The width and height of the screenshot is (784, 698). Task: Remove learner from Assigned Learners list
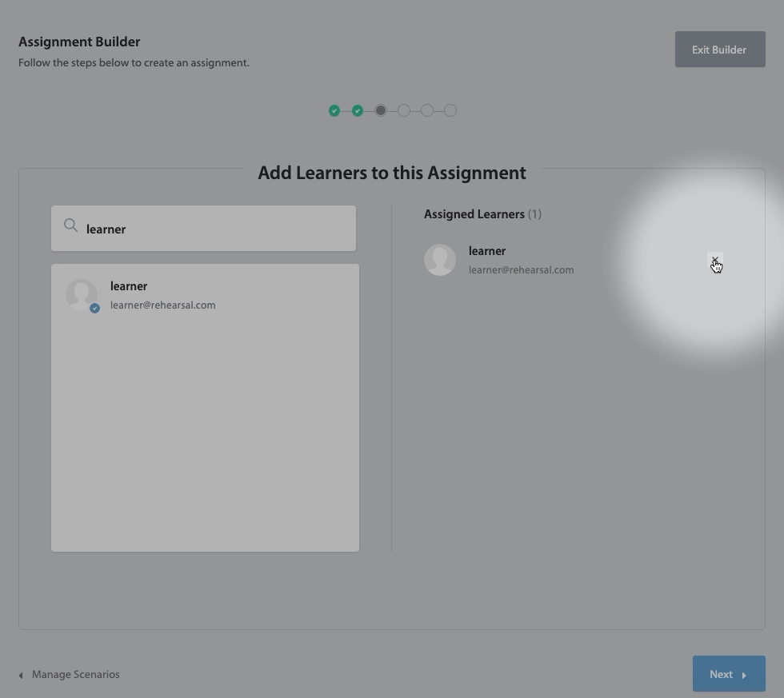[x=714, y=261]
